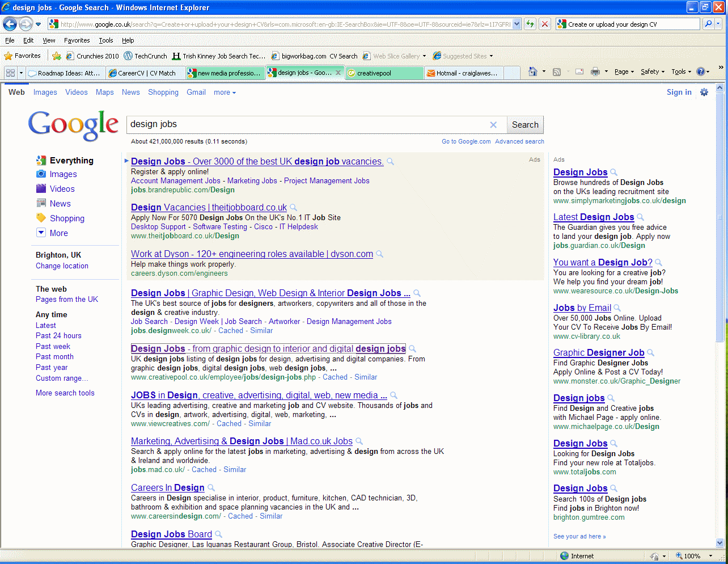This screenshot has width=728, height=564.
Task: Run the search with the magnifier icon in IE search box
Action: (x=708, y=24)
